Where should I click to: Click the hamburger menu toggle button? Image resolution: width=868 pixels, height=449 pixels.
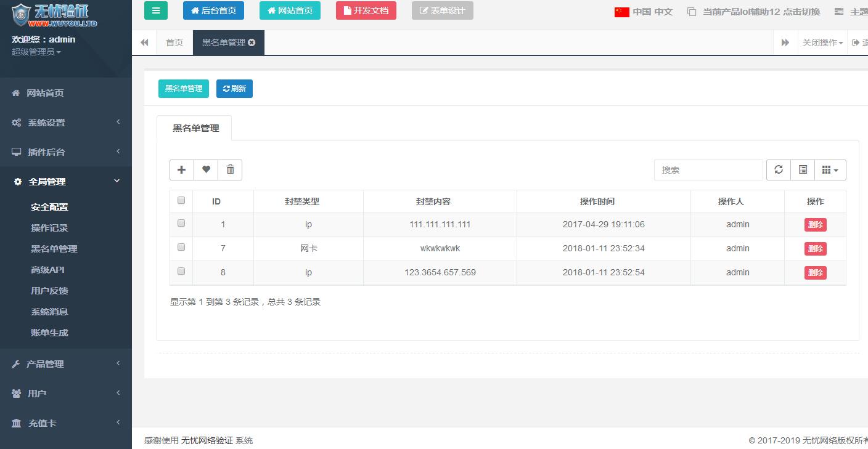click(x=156, y=10)
